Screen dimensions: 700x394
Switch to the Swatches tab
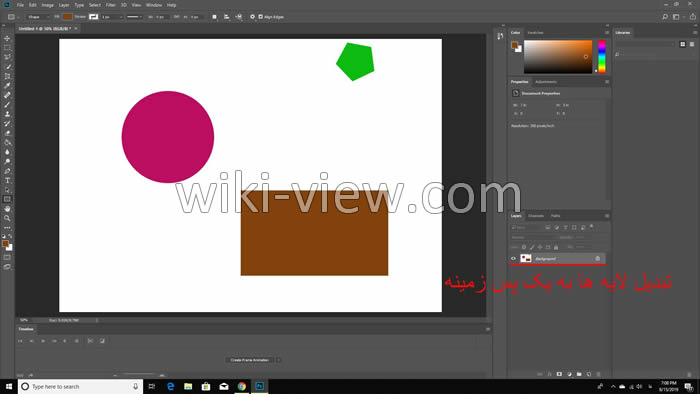coord(535,33)
